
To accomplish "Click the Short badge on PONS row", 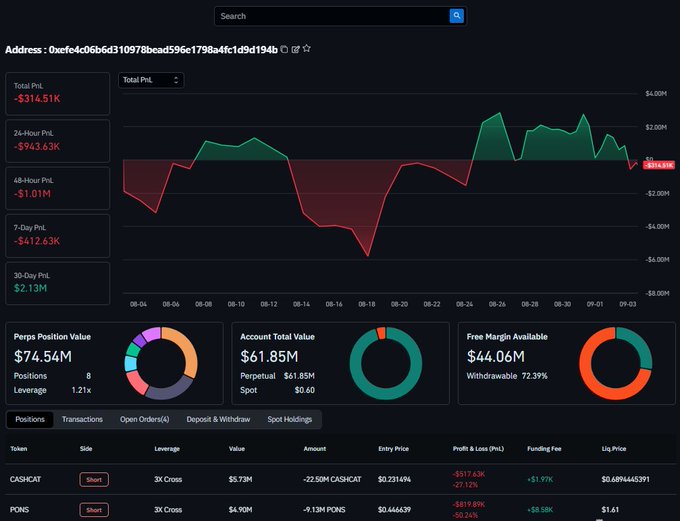I will click(94, 510).
